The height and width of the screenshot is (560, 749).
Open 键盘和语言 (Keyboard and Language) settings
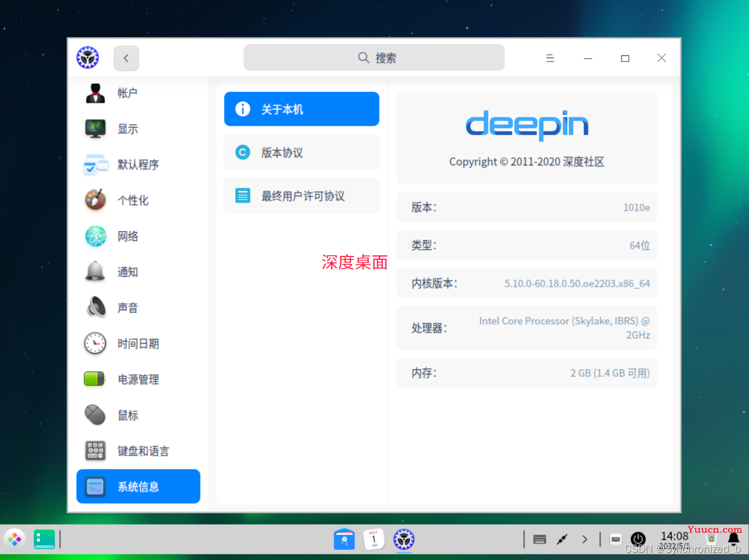[x=143, y=451]
